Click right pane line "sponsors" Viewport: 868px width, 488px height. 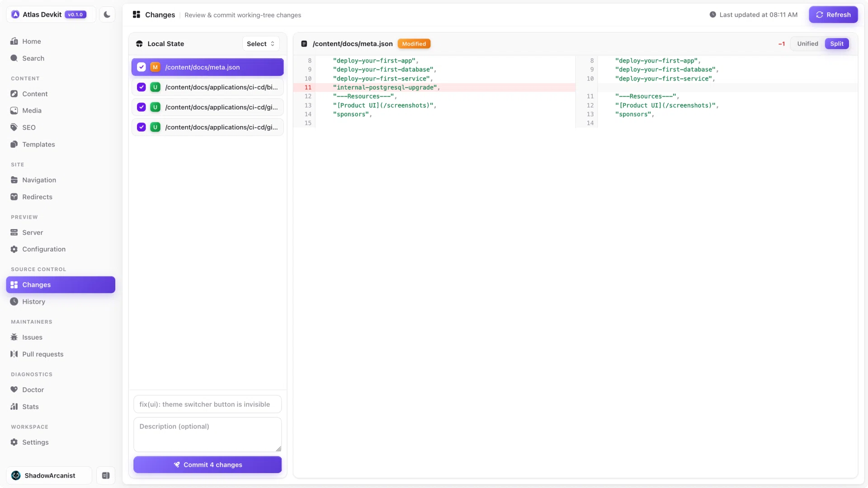coord(635,114)
